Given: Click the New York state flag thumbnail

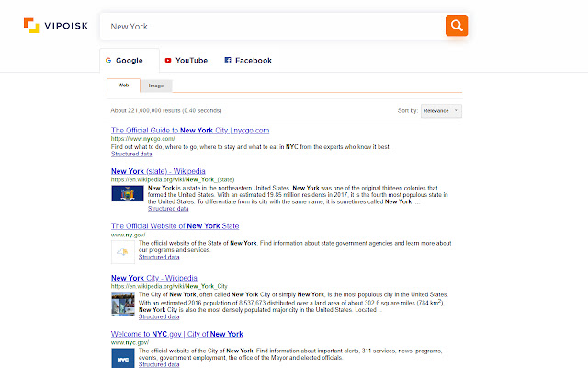Looking at the screenshot, I should tap(128, 194).
